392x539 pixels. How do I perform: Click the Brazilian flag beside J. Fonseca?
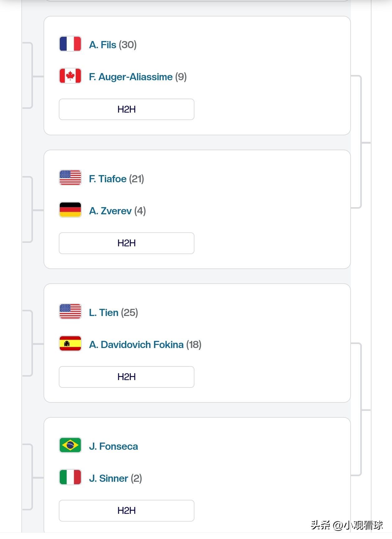point(70,445)
